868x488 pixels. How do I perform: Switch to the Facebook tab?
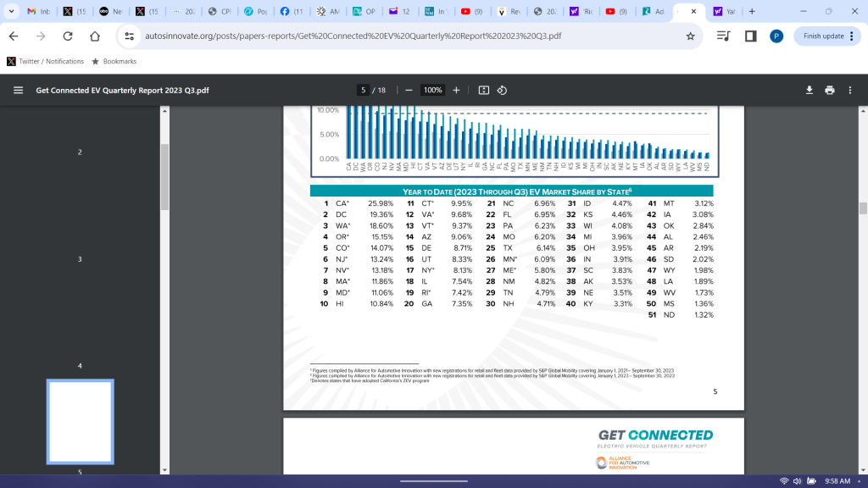(291, 12)
